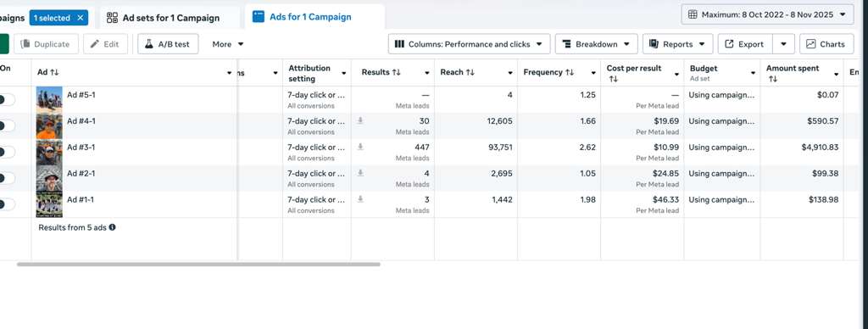Open the Ad #3-1 name link
Image resolution: width=868 pixels, height=329 pixels.
point(81,147)
